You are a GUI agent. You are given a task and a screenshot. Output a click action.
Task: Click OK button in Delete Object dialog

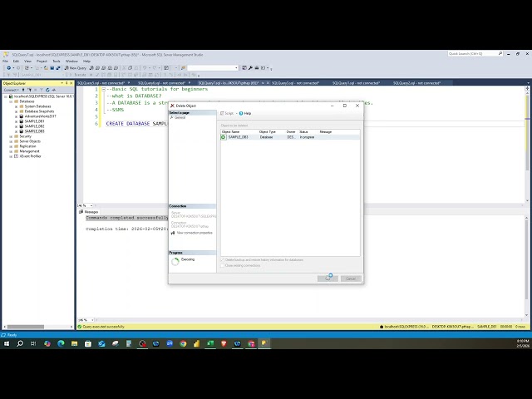[x=328, y=278]
